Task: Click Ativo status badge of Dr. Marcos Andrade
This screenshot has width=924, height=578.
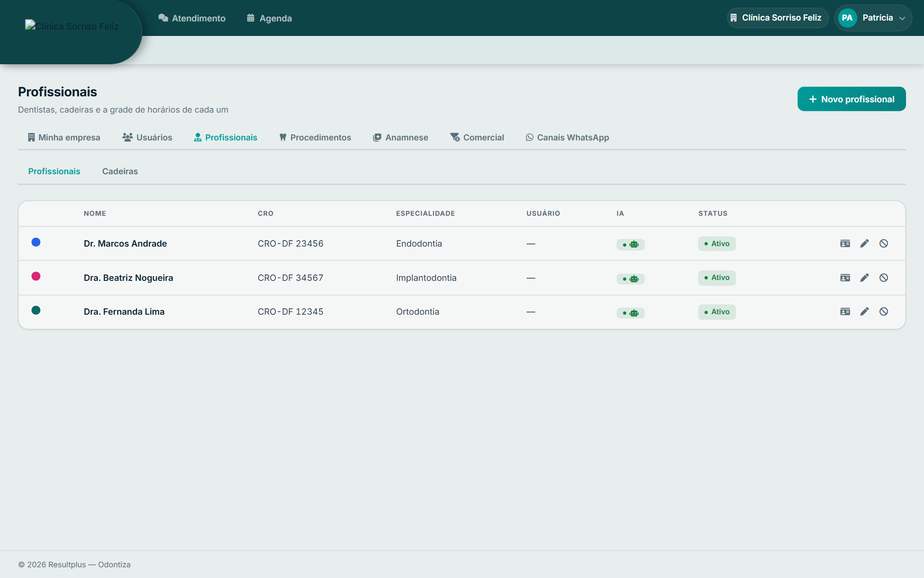Action: tap(717, 244)
